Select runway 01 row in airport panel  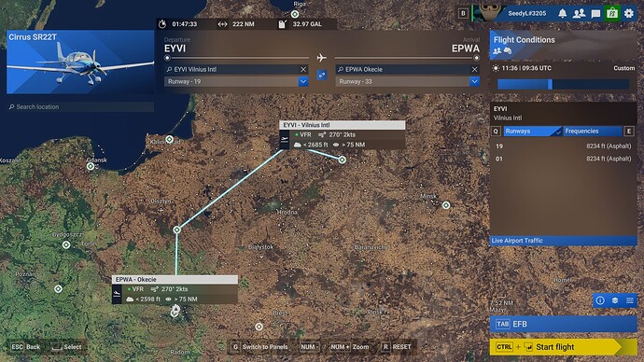(x=563, y=159)
